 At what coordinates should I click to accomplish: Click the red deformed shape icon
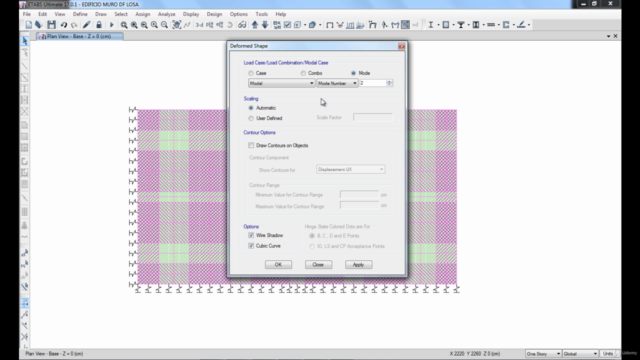pyautogui.click(x=340, y=25)
